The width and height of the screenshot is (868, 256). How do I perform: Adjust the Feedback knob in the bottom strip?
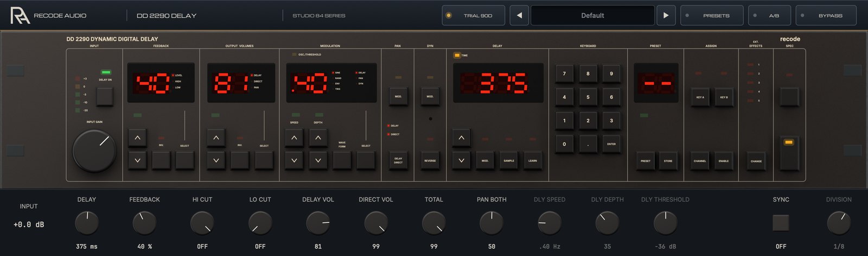[x=144, y=223]
